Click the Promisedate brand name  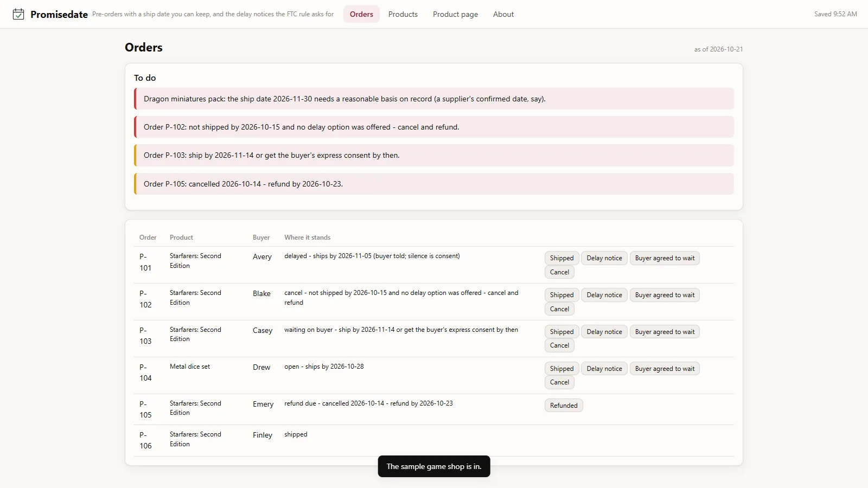[x=59, y=15]
